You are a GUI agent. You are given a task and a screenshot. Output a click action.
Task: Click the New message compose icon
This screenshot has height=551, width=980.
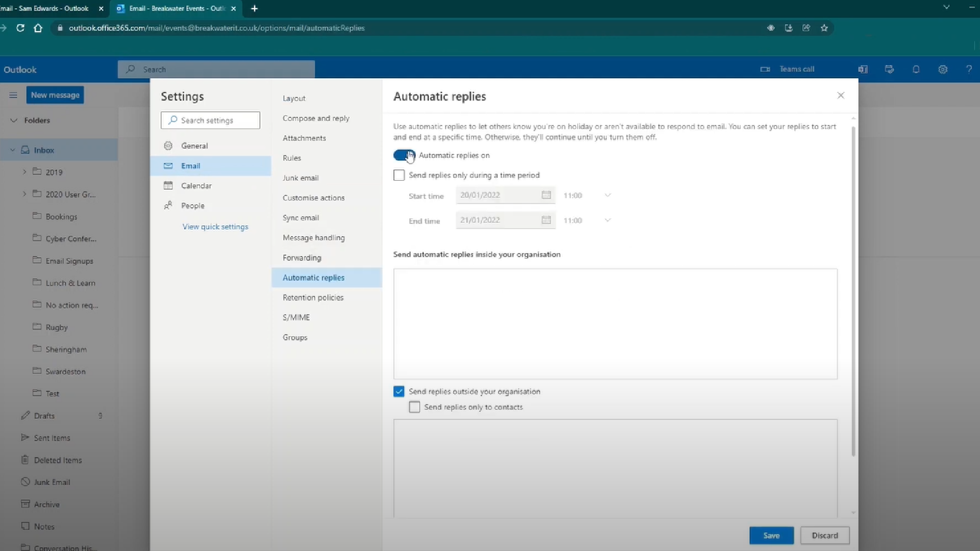click(55, 95)
